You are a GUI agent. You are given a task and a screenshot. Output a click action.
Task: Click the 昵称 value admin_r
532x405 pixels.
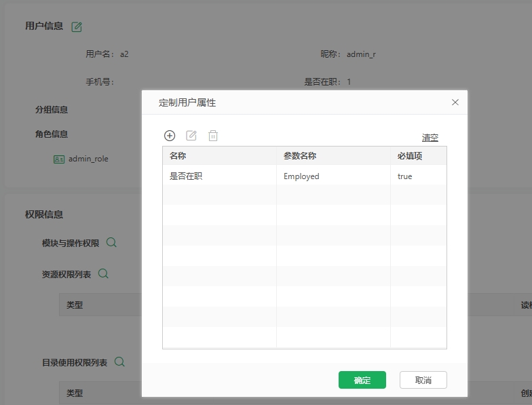tap(361, 54)
